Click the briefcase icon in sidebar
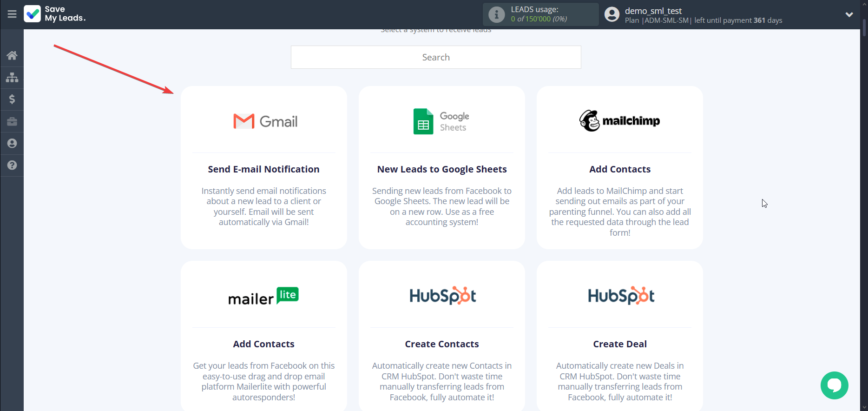The image size is (868, 411). (12, 121)
